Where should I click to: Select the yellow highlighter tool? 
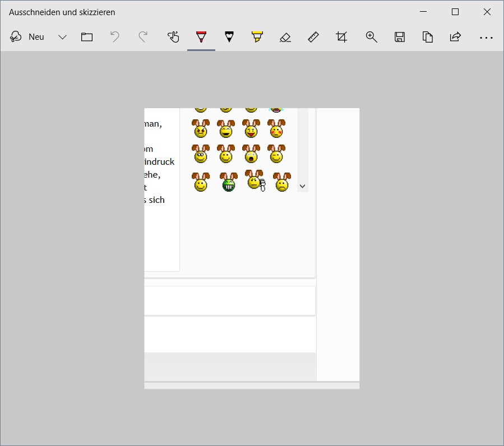coord(257,37)
